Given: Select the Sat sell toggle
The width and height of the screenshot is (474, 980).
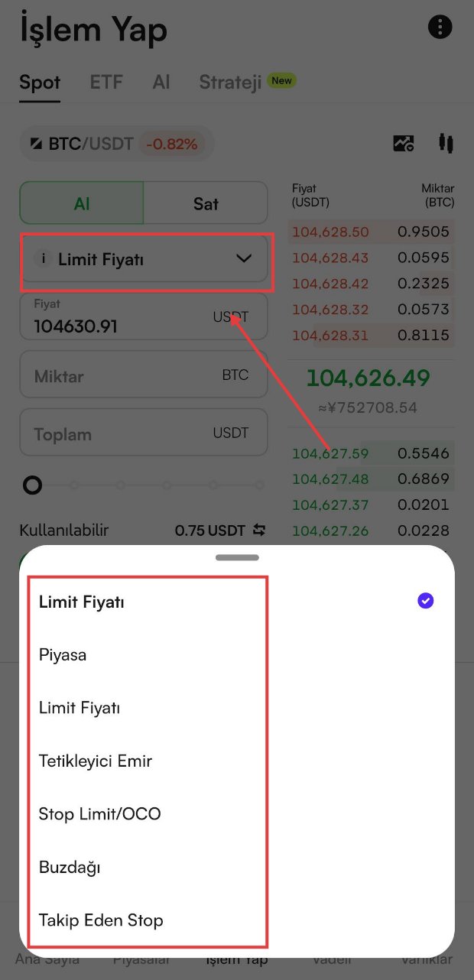Looking at the screenshot, I should tap(206, 203).
